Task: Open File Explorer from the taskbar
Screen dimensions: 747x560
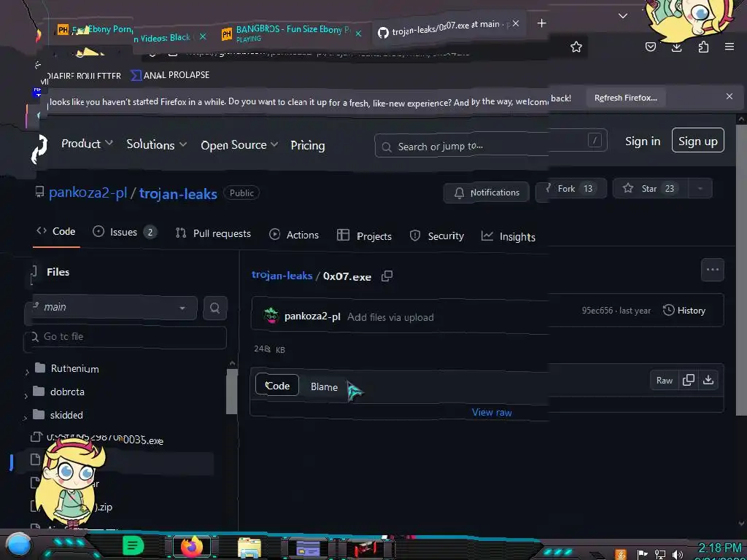Action: click(249, 547)
